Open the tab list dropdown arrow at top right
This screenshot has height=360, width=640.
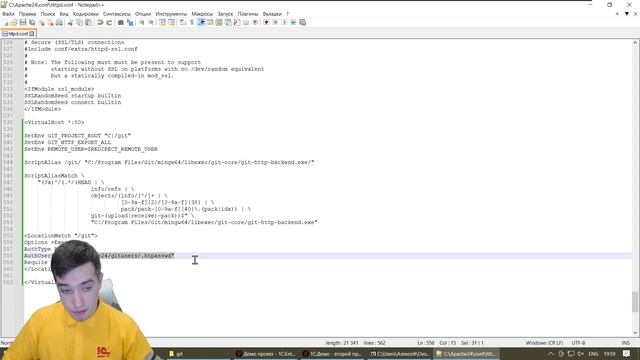627,14
